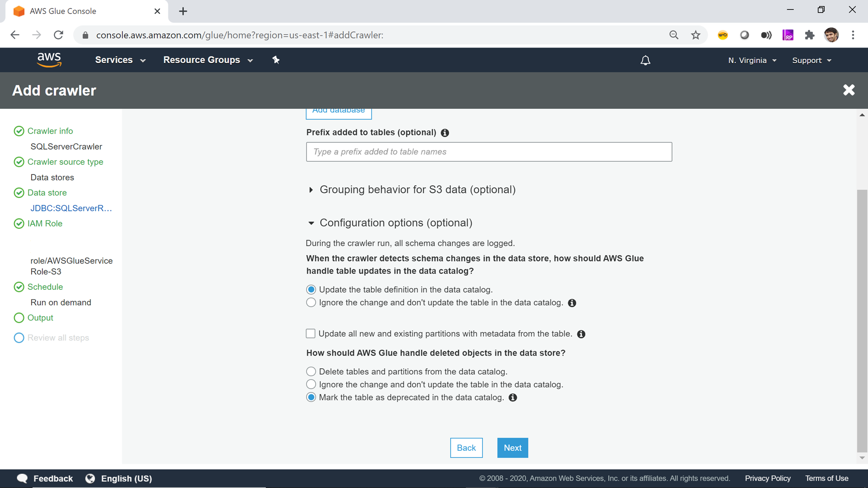The image size is (868, 488).
Task: Click the Next button
Action: pos(513,448)
